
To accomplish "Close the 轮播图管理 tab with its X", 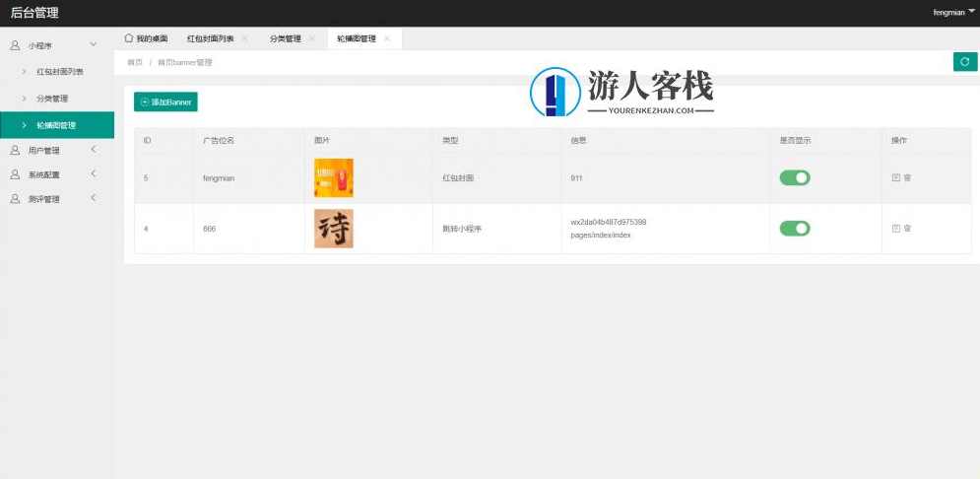I will tap(387, 38).
